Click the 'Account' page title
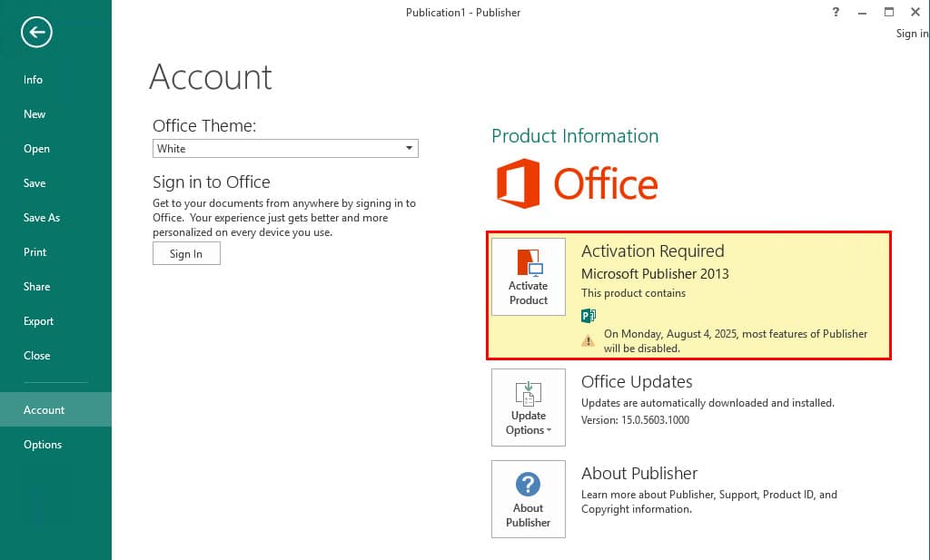The height and width of the screenshot is (560, 930). click(211, 77)
